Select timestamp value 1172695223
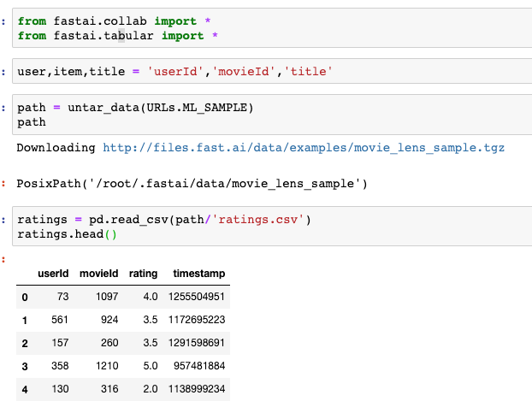Screen dimensions: 532x407 (197, 320)
